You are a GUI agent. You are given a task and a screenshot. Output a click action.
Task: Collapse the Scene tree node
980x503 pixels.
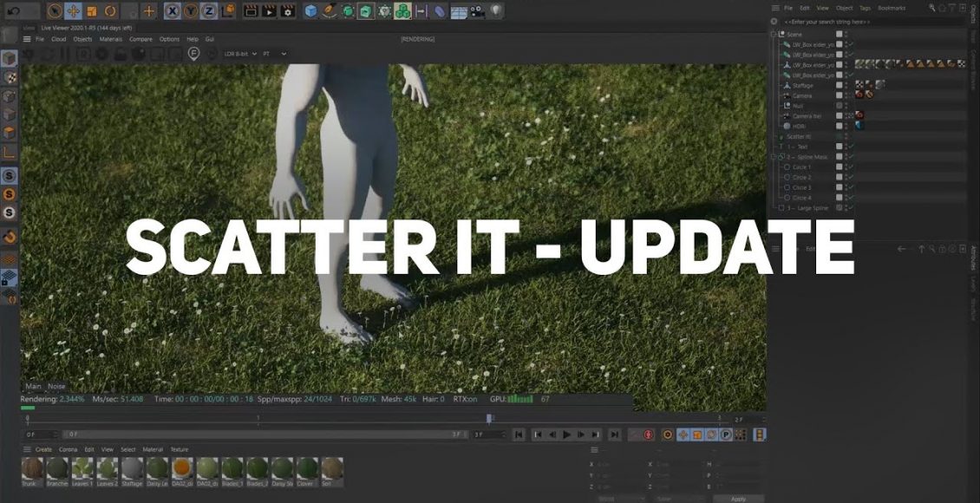(773, 34)
